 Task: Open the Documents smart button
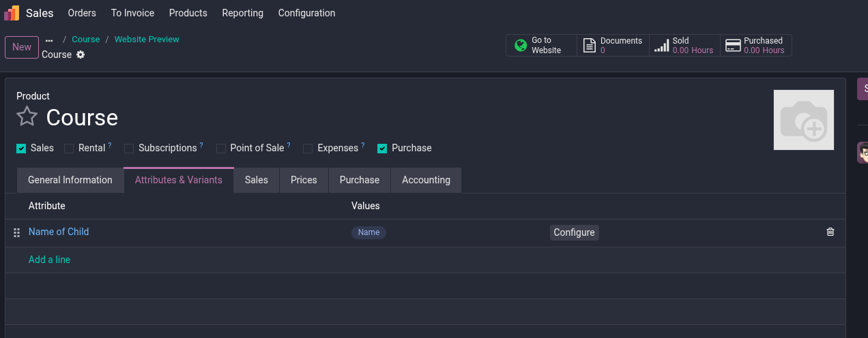point(613,46)
